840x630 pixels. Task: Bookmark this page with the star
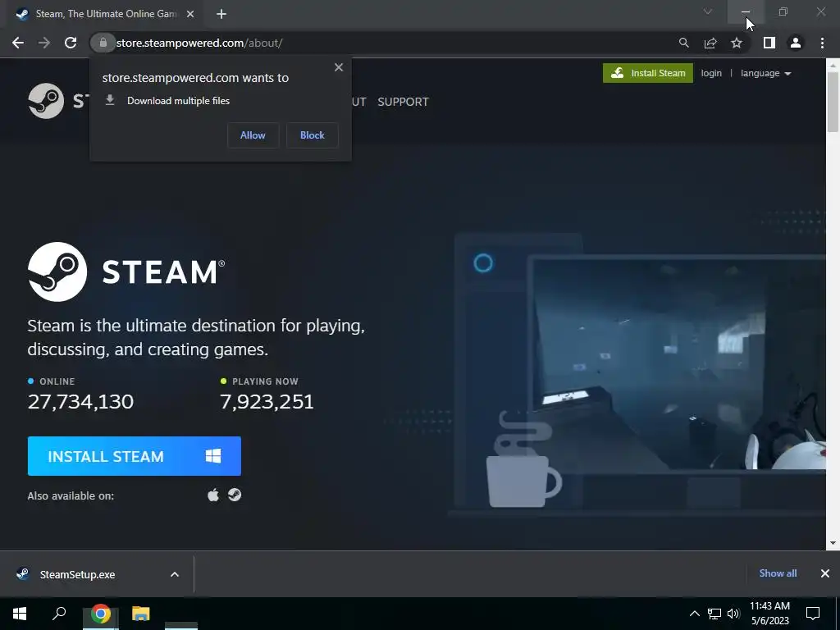737,43
